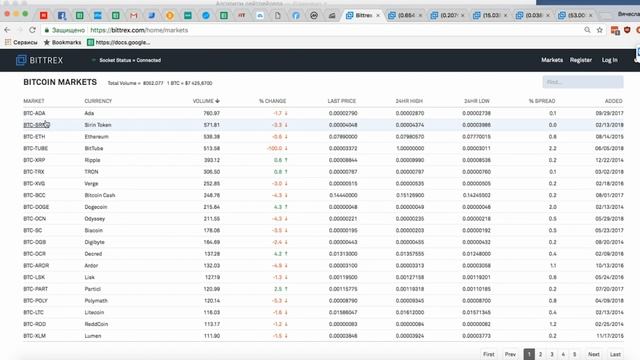Click the secure lock icon in address bar

click(x=47, y=30)
